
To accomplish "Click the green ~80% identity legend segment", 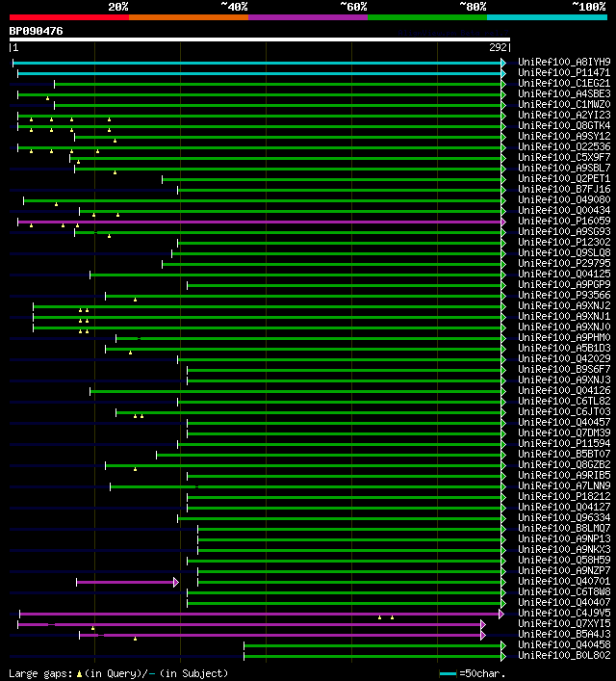I will [x=427, y=17].
